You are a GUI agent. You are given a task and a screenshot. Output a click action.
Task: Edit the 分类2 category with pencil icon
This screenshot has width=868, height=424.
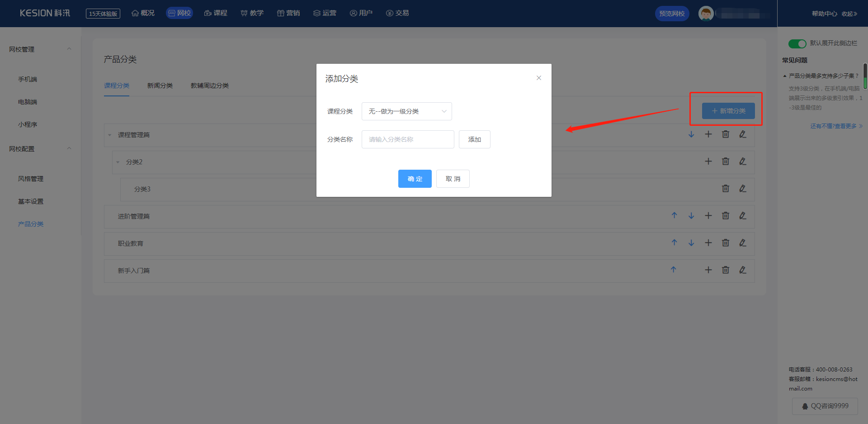click(743, 162)
